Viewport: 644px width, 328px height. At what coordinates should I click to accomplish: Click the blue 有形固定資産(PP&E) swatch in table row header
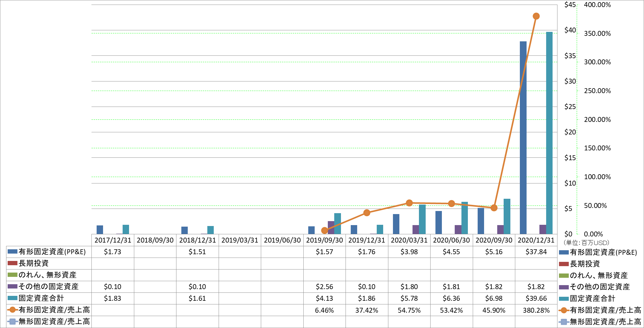13,252
